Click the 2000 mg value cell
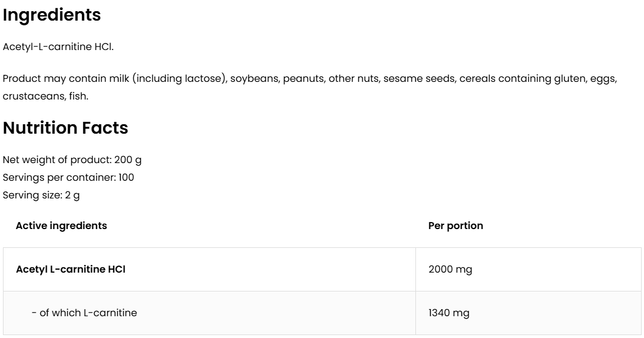The width and height of the screenshot is (644, 338). [x=450, y=270]
